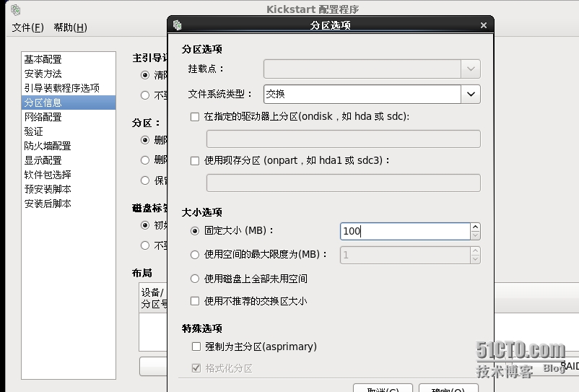Select second 磁盘标签 radio button starting with 不

point(145,245)
